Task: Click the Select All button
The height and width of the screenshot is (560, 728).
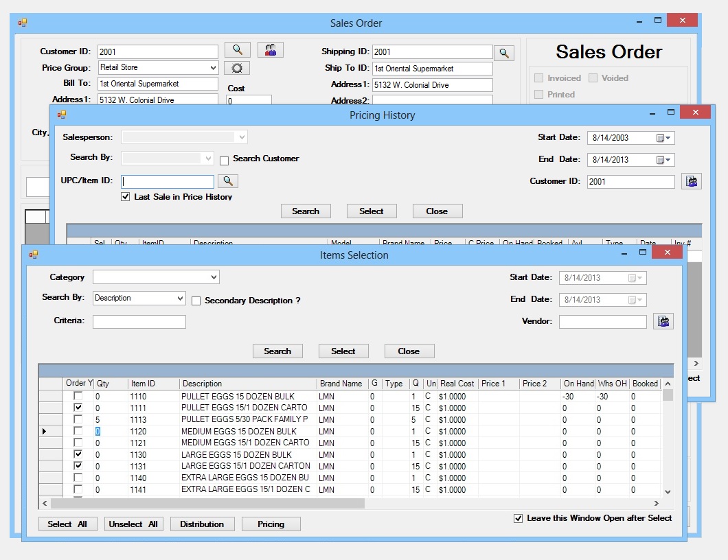Action: (x=67, y=524)
